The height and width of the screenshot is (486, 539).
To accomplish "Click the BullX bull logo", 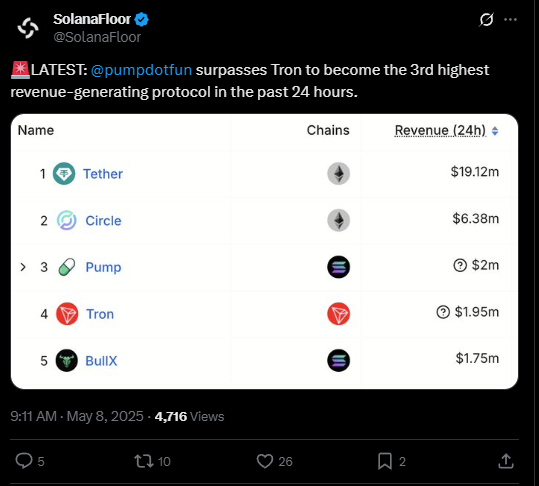I will click(x=67, y=361).
